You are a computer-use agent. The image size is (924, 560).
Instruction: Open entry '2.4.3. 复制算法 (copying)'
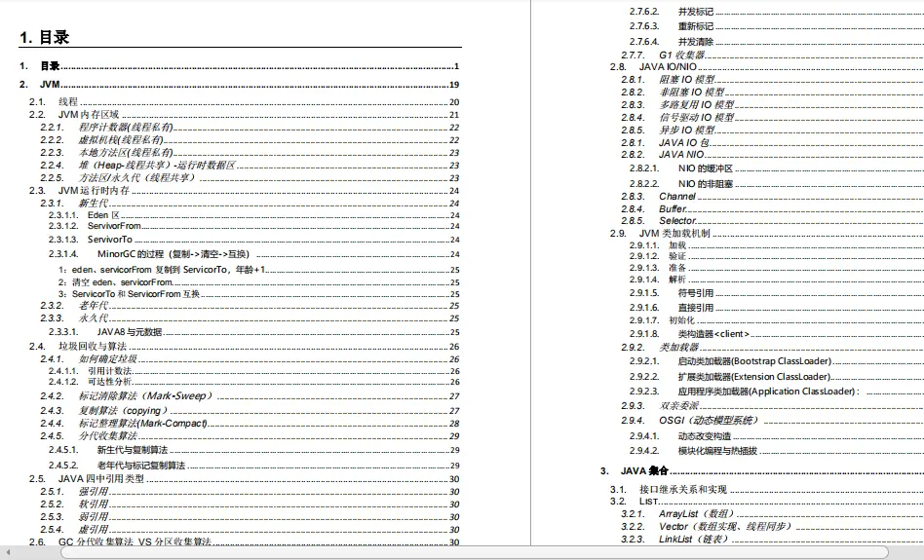click(x=250, y=410)
